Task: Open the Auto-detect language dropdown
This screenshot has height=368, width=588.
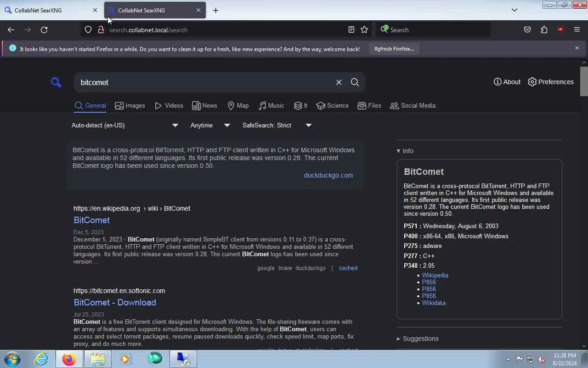Action: coord(124,125)
